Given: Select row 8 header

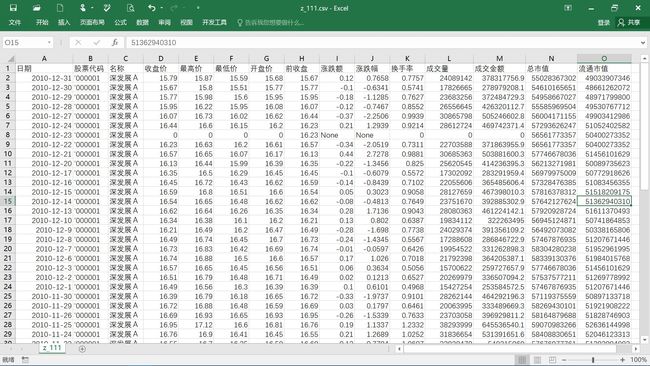Looking at the screenshot, I should (7, 135).
